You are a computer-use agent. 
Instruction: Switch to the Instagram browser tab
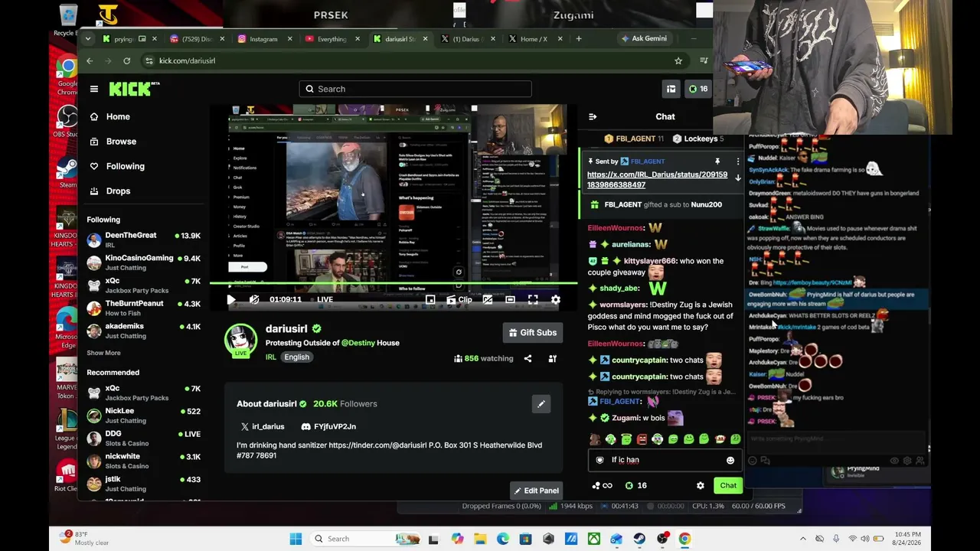tap(263, 39)
